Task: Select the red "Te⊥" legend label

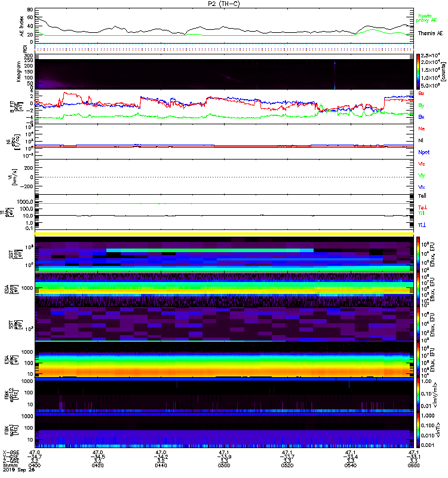Action: [x=422, y=207]
